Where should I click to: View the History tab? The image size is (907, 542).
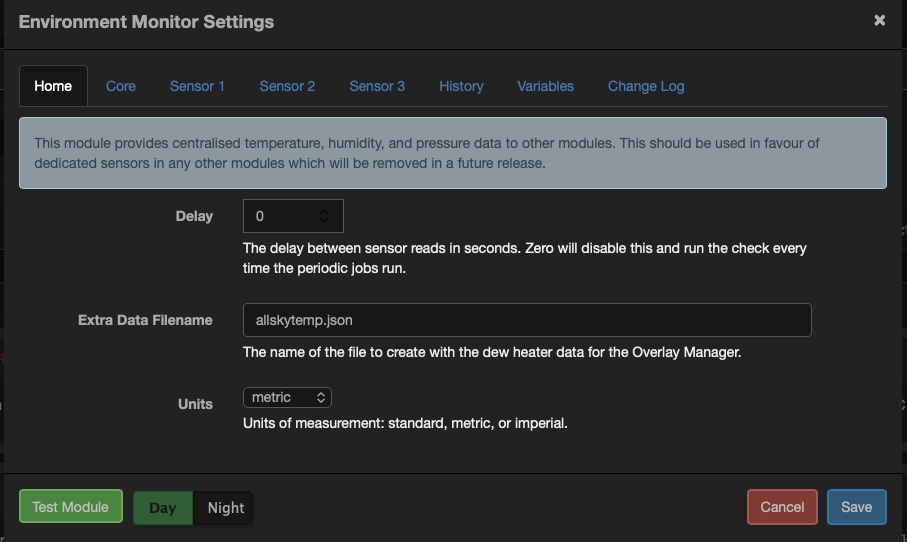(461, 86)
